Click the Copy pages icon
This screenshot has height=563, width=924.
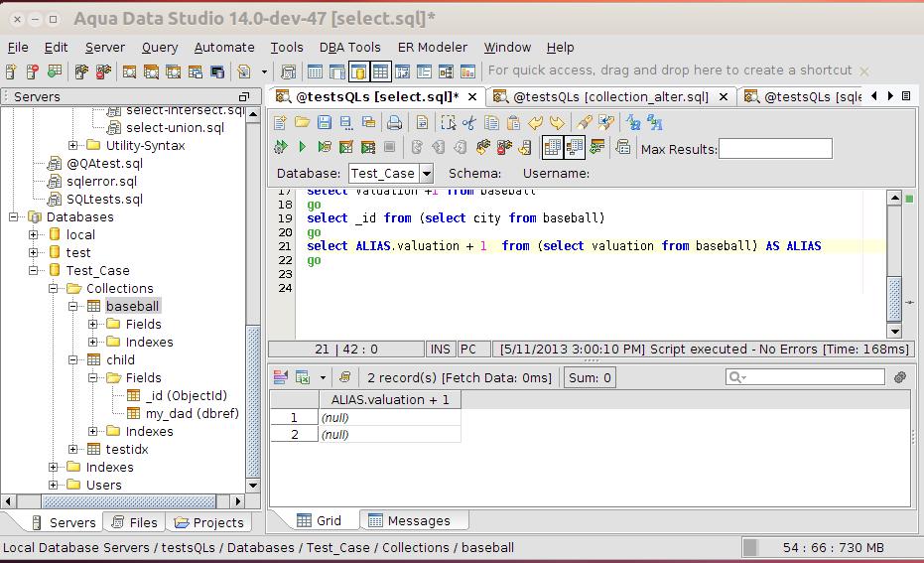coord(491,122)
